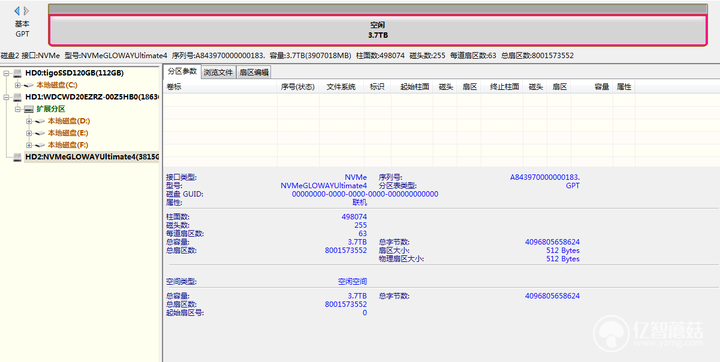Click the HD0 tigoSSD disk drive icon
The image size is (720, 362).
(x=17, y=73)
